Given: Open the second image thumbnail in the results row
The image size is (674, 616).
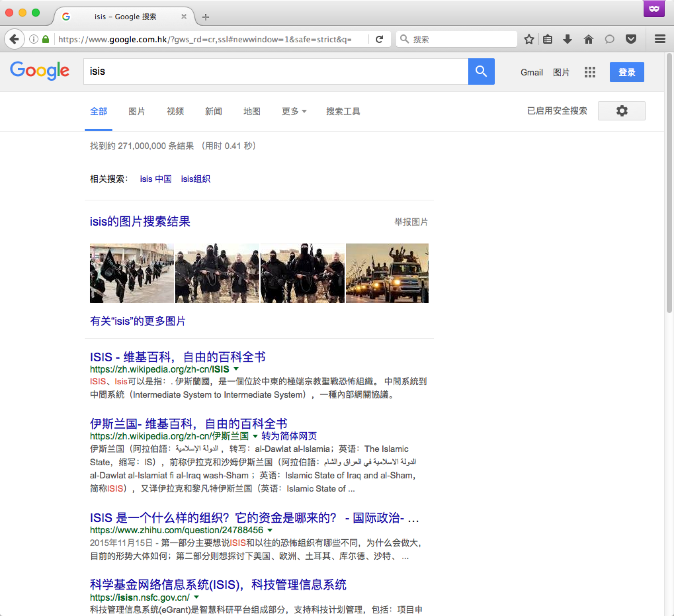Looking at the screenshot, I should pyautogui.click(x=217, y=273).
